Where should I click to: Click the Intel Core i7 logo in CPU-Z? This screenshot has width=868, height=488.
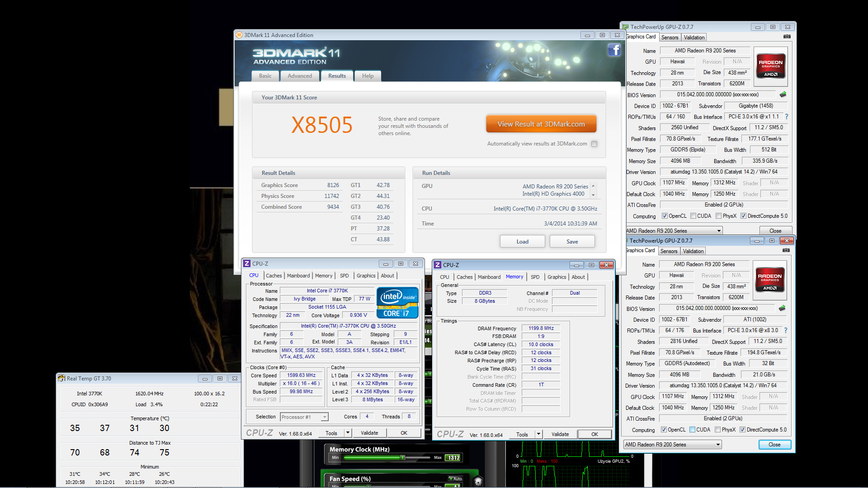(397, 303)
